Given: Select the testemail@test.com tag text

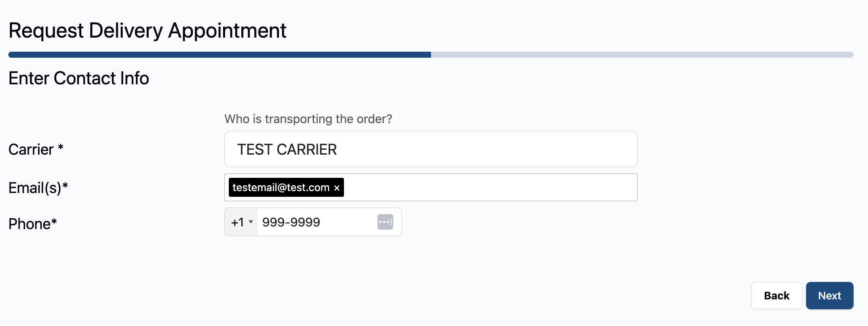Looking at the screenshot, I should pyautogui.click(x=281, y=187).
